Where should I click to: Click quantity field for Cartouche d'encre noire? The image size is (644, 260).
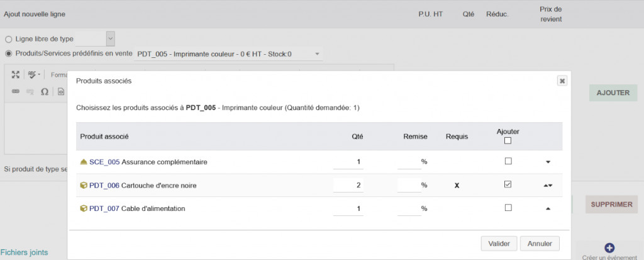point(348,185)
